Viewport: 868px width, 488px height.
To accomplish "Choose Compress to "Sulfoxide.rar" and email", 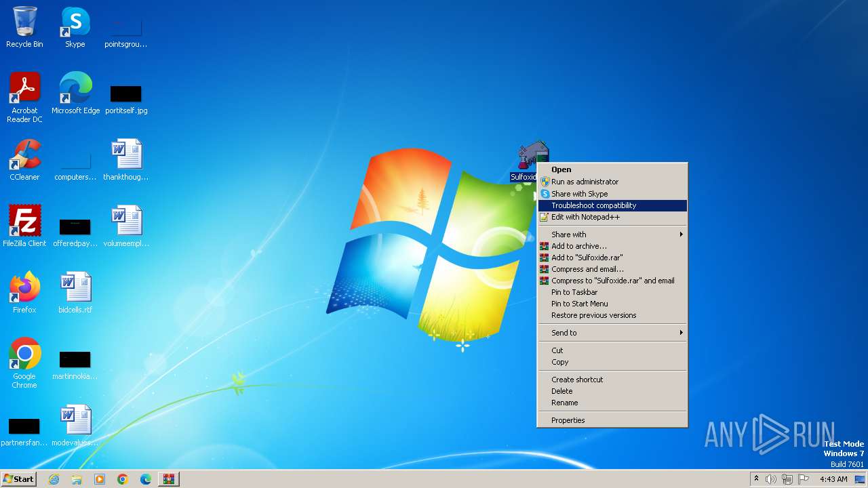I will point(612,281).
